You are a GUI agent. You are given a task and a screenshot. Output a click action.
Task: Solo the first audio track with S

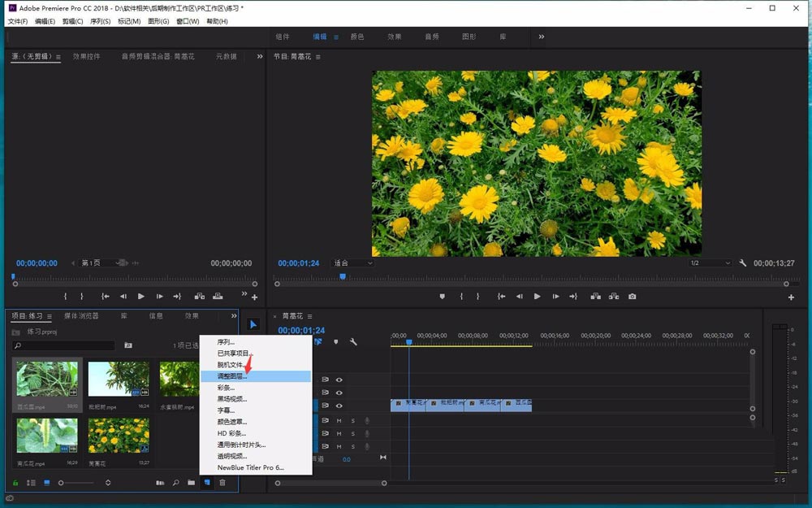point(352,420)
